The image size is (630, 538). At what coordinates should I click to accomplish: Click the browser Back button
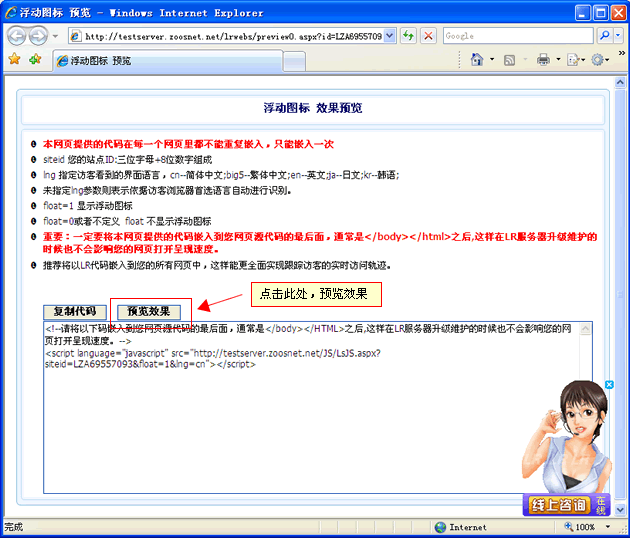[x=16, y=35]
